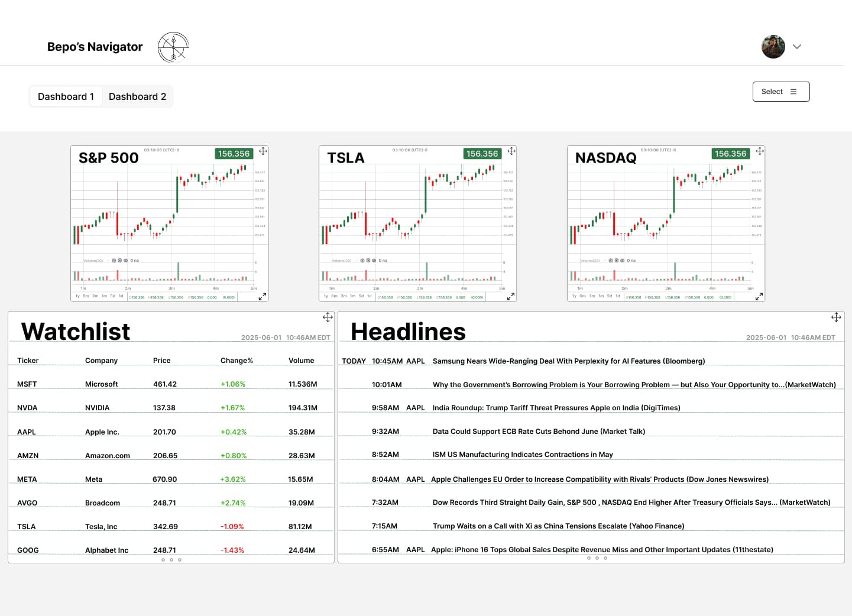Click first Volume indicator icon on NASDAQ chart

[610, 260]
